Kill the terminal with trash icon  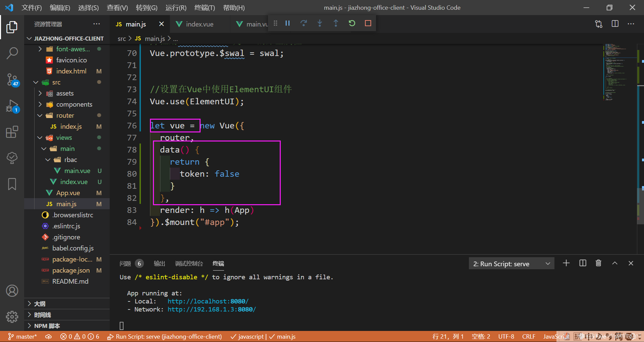point(598,263)
